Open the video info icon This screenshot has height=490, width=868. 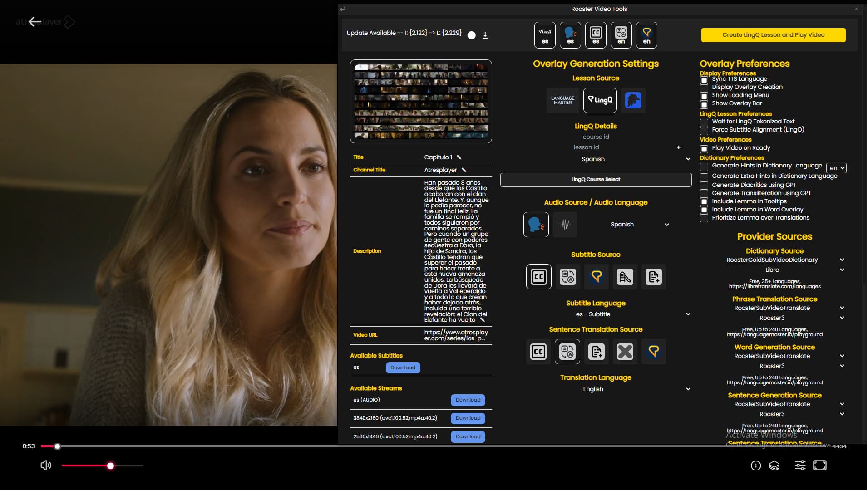click(x=755, y=465)
